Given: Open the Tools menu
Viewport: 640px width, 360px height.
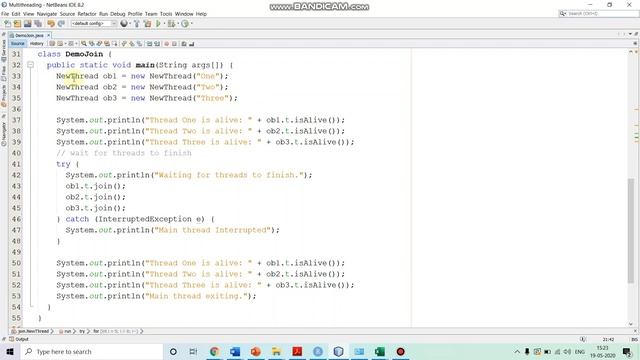Looking at the screenshot, I should click(166, 14).
